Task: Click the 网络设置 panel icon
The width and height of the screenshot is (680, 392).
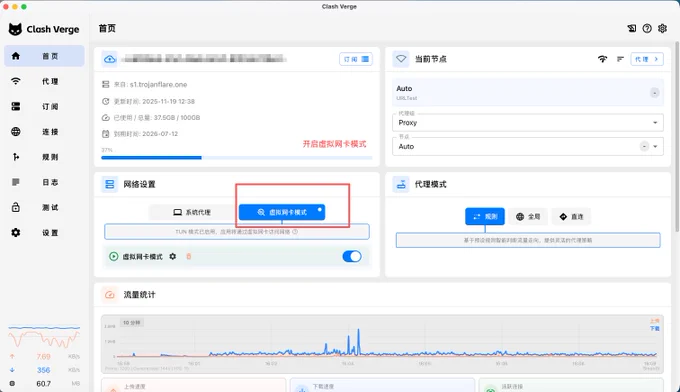Action: [110, 184]
